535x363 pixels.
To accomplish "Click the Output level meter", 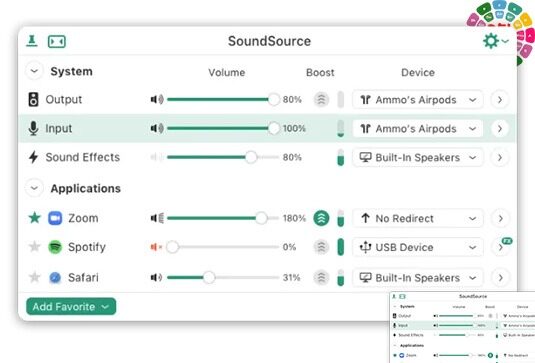I will pyautogui.click(x=341, y=100).
